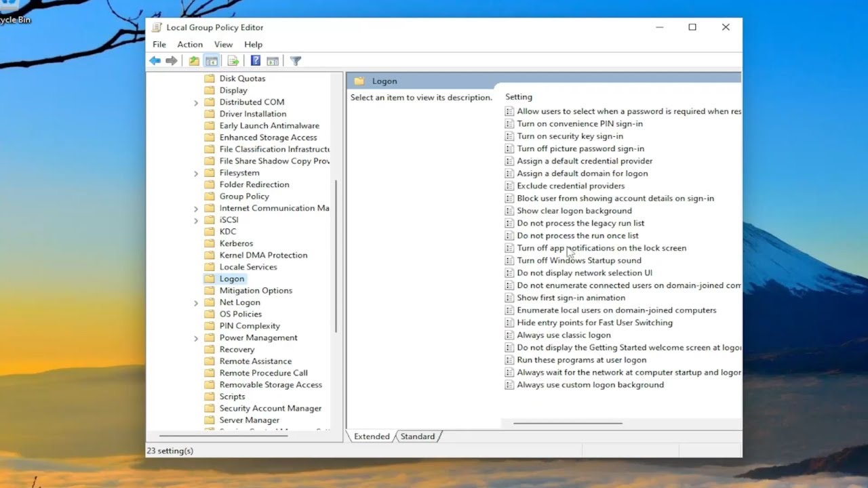The image size is (868, 488).
Task: Click the folder icon beside Scripts
Action: coord(210,396)
